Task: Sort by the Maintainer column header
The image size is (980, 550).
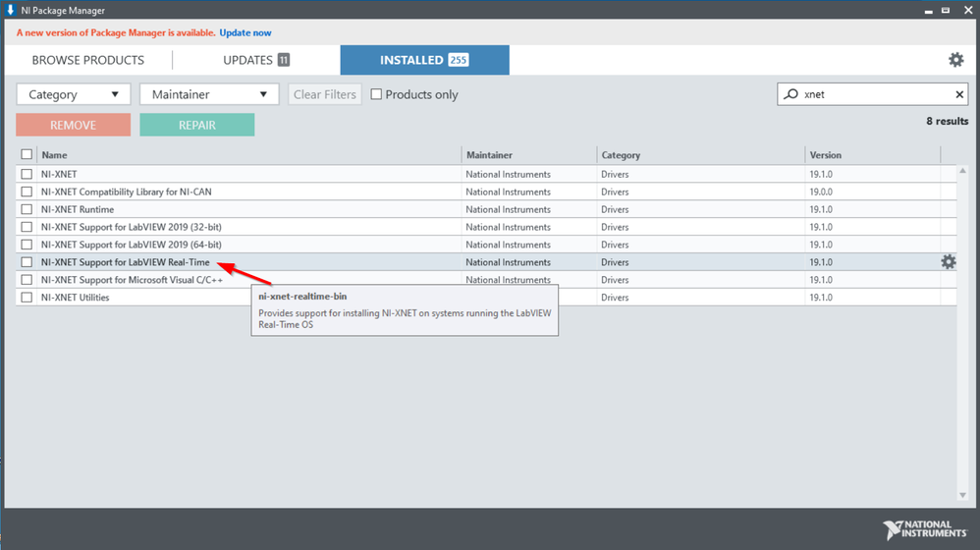Action: point(489,155)
